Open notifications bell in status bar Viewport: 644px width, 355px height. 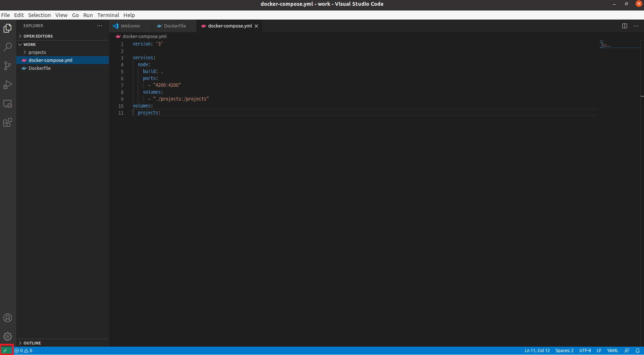(x=637, y=351)
